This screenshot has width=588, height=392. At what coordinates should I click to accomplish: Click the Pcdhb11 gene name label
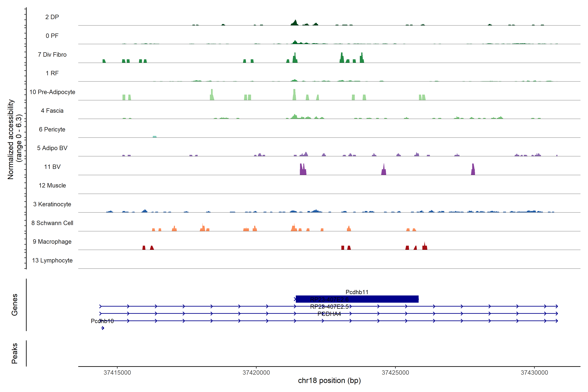(357, 292)
